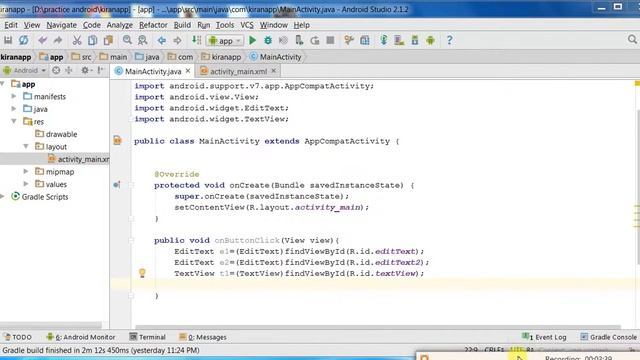
Task: Open the Messages tool window
Action: click(x=203, y=337)
